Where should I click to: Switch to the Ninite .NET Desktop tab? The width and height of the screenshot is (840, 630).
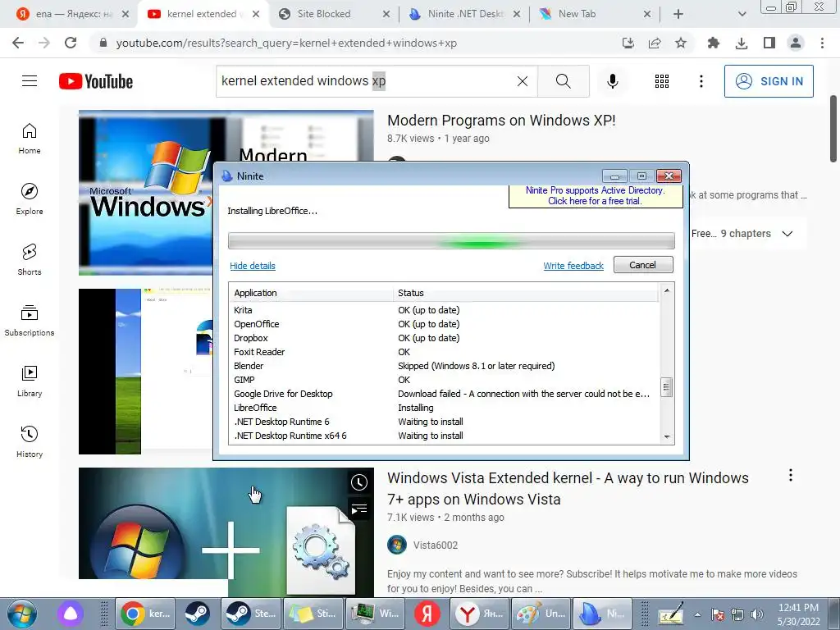click(464, 14)
